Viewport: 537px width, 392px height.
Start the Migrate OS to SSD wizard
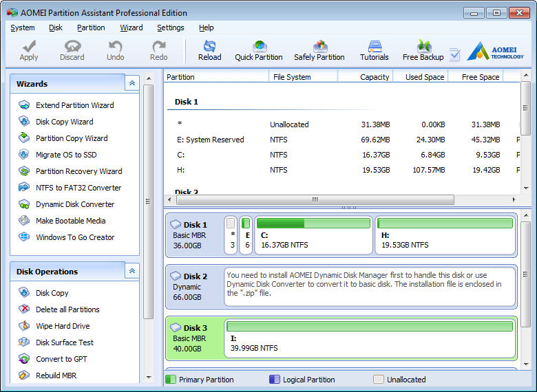point(66,155)
